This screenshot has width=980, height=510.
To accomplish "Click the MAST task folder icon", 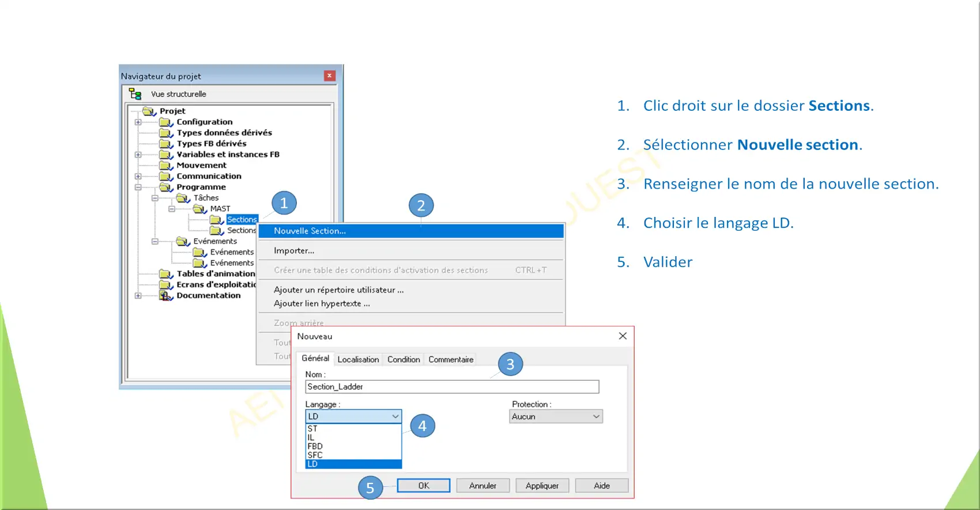I will tap(199, 209).
